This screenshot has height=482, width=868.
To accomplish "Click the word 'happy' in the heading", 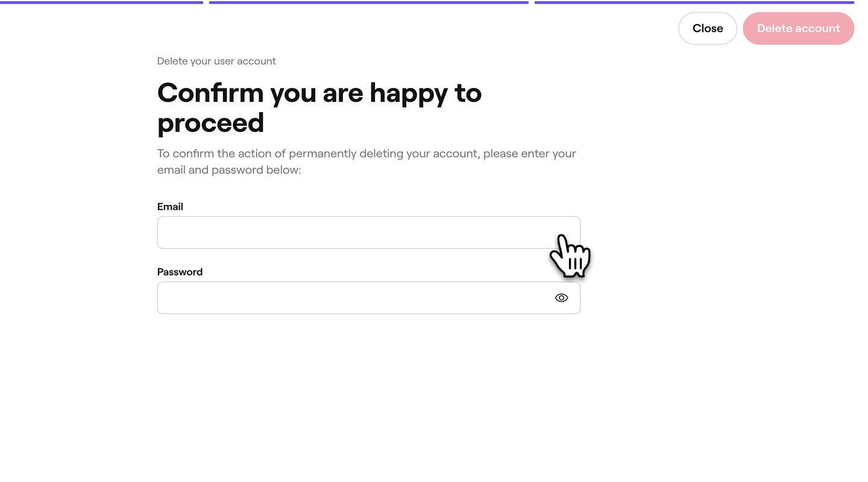I will point(408,93).
